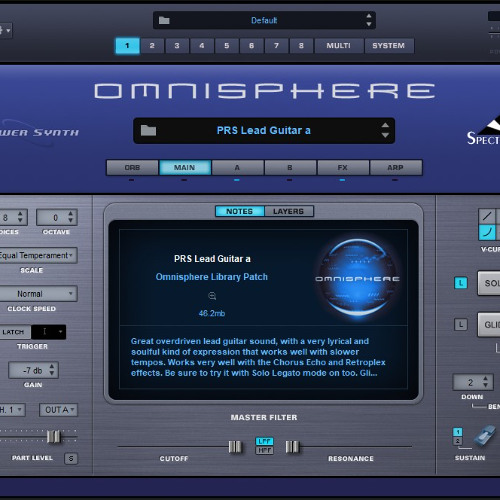Click the Solo button
This screenshot has width=500, height=500.
(x=489, y=283)
